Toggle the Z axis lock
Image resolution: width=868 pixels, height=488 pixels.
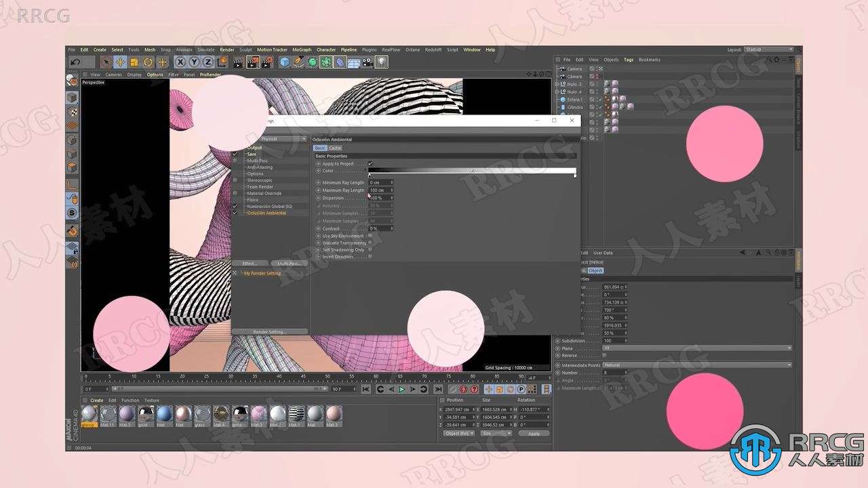tap(208, 62)
